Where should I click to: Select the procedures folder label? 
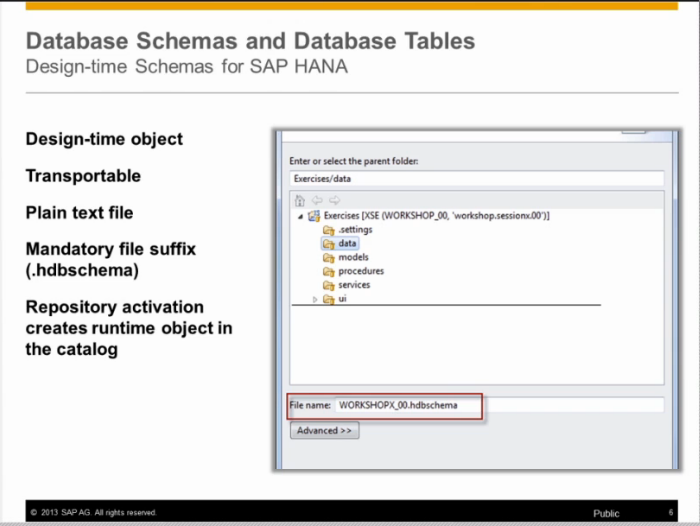361,271
